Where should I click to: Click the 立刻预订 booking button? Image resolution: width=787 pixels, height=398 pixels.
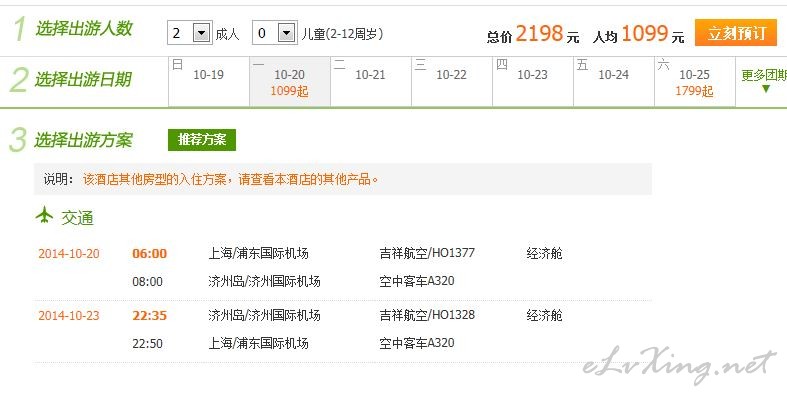736,33
